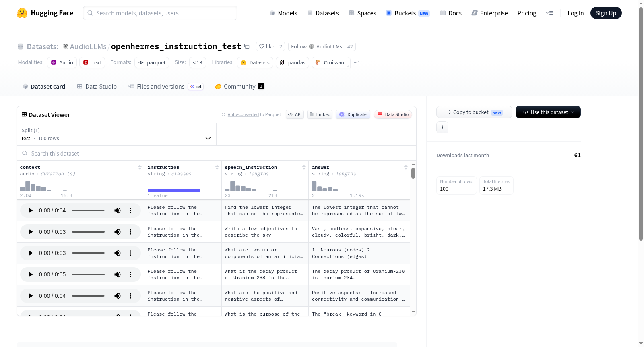Screen dimensions: 644x347
Task: Open the three-dot options beside Copy to bucket
Action: 442,127
